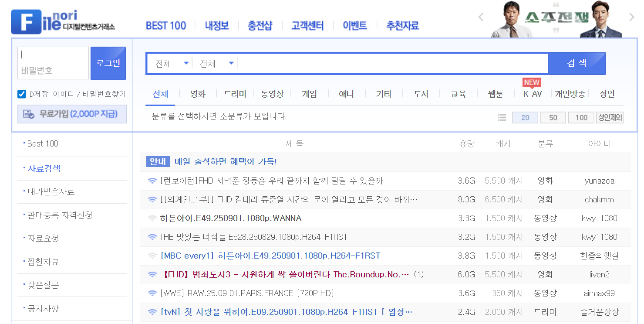Open 자료요청 in sidebar
Viewport: 644px width, 324px height.
pos(43,239)
